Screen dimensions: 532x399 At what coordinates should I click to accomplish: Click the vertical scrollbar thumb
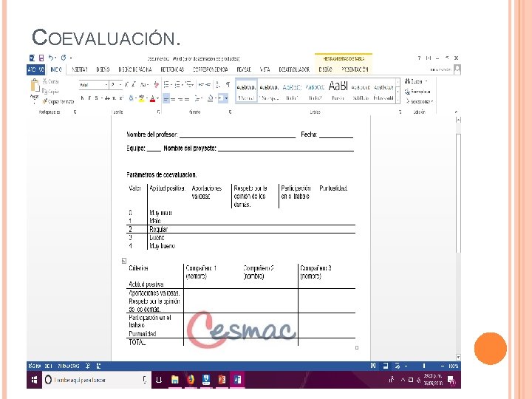pos(458,193)
